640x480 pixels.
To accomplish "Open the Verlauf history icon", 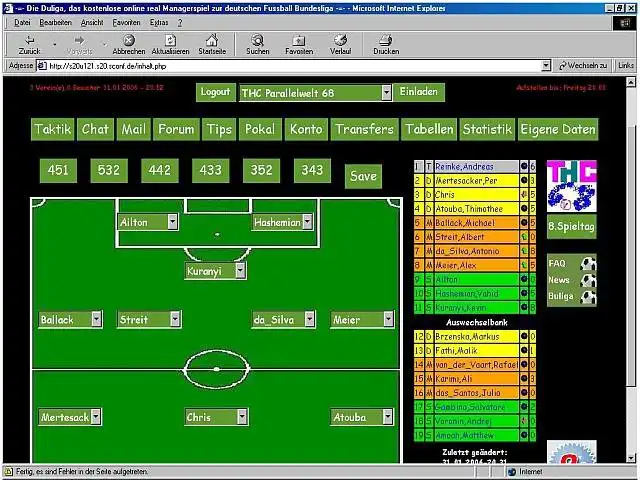I will pos(340,40).
